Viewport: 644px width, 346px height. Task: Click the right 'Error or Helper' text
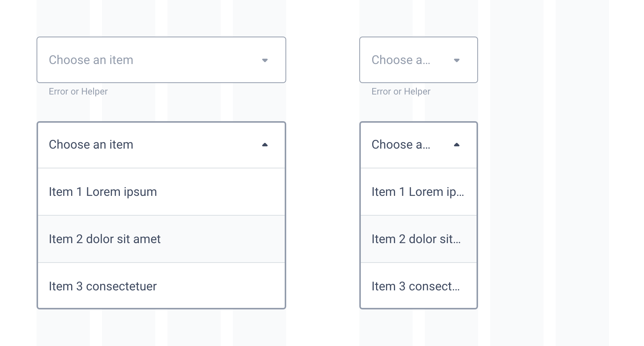[401, 91]
